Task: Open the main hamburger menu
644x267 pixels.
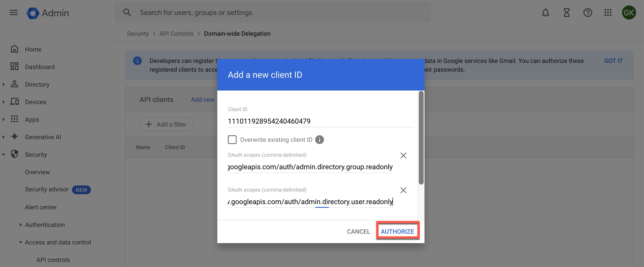Action: pos(14,12)
